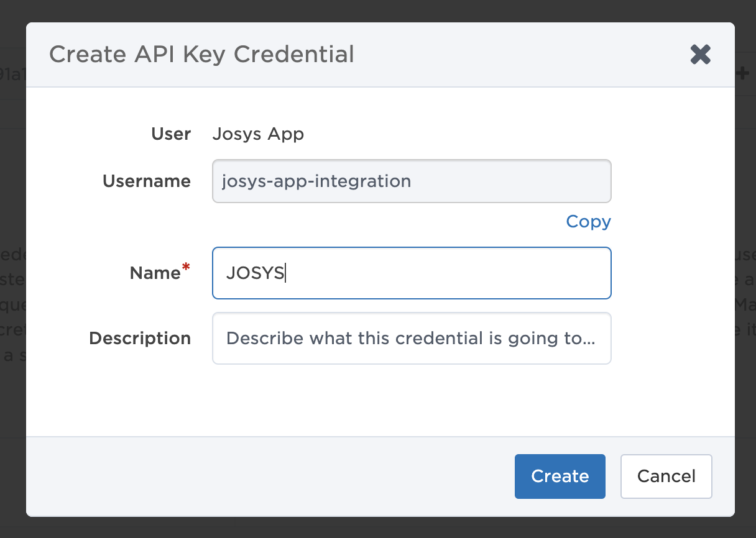Focus the Name input containing JOSYS
Viewport: 756px width, 538px height.
(x=412, y=273)
